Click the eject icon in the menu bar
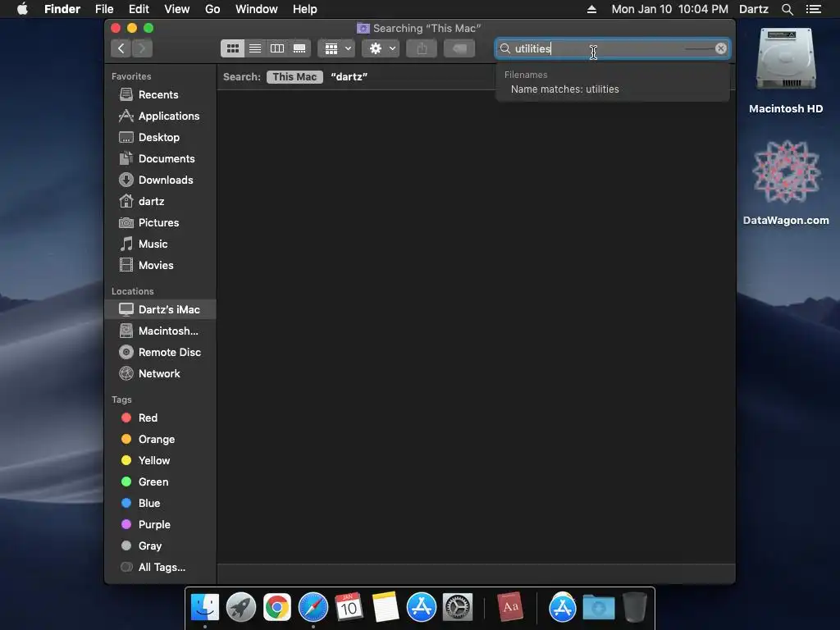This screenshot has width=840, height=630. click(x=591, y=9)
